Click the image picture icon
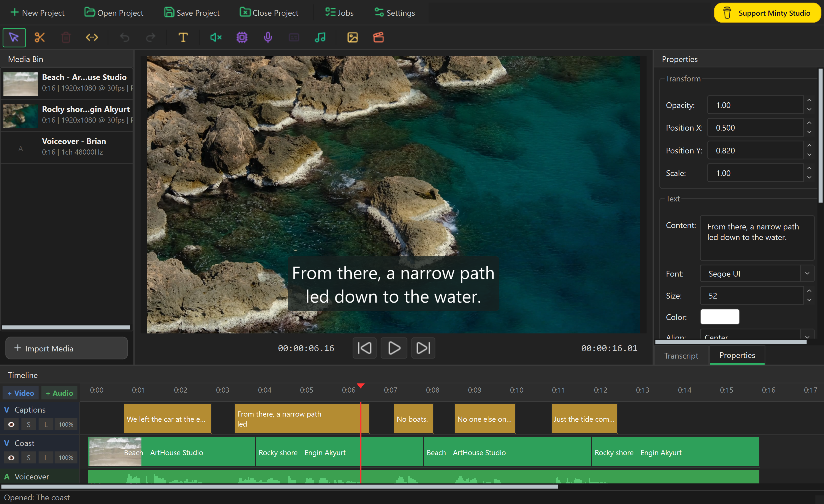 coord(353,37)
